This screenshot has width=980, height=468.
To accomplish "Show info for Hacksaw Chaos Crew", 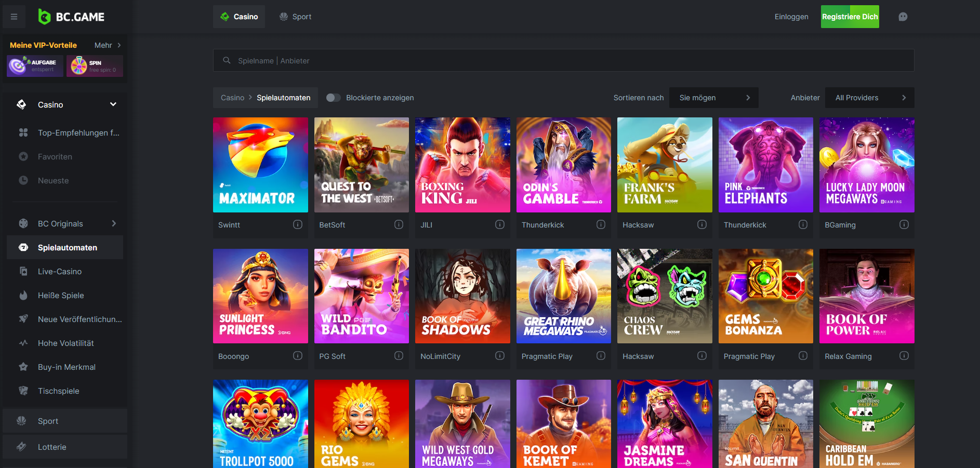I will 702,356.
